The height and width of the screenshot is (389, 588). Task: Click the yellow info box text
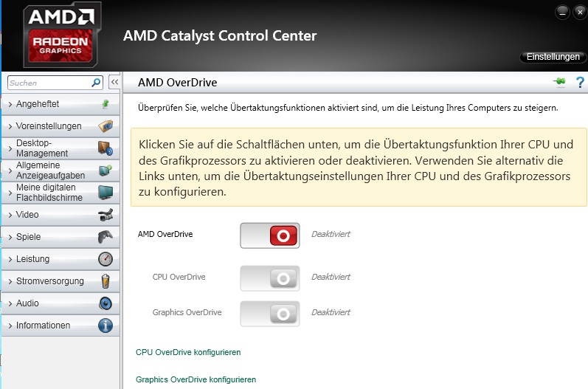click(356, 168)
